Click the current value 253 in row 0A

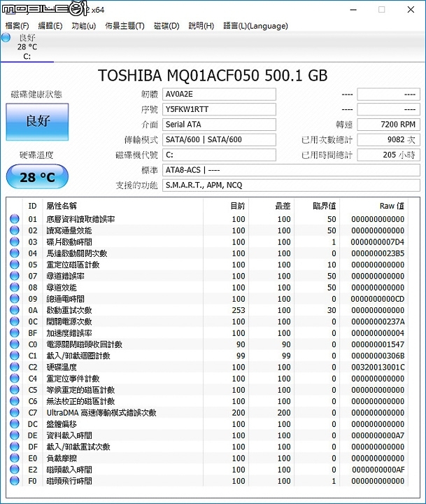[x=239, y=310]
